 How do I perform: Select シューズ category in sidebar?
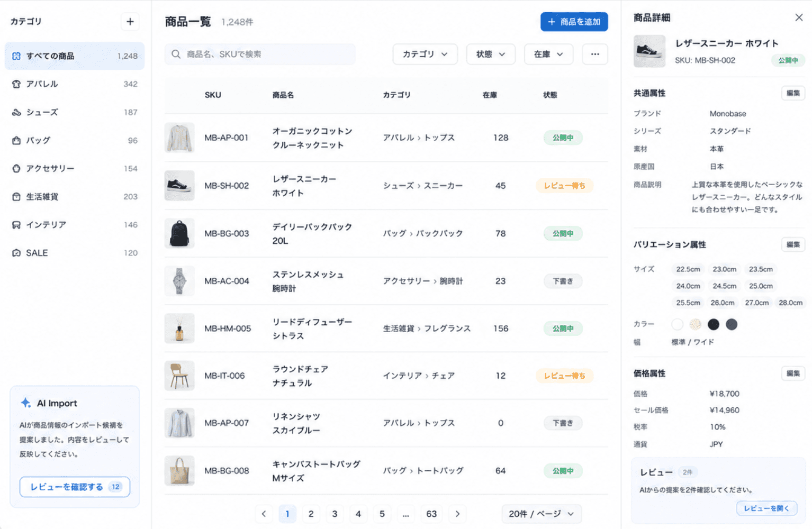[x=75, y=112]
